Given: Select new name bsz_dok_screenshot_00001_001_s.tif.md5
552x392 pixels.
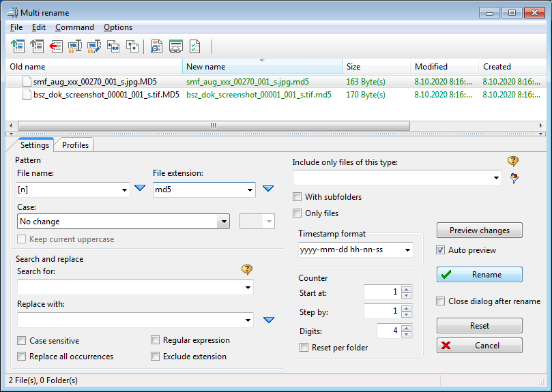Looking at the screenshot, I should tap(259, 94).
